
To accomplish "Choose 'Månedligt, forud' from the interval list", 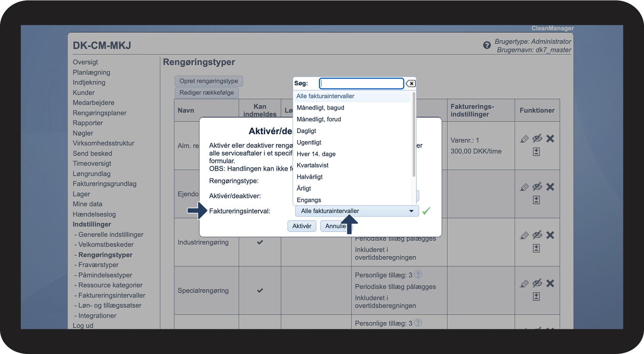I will point(352,119).
